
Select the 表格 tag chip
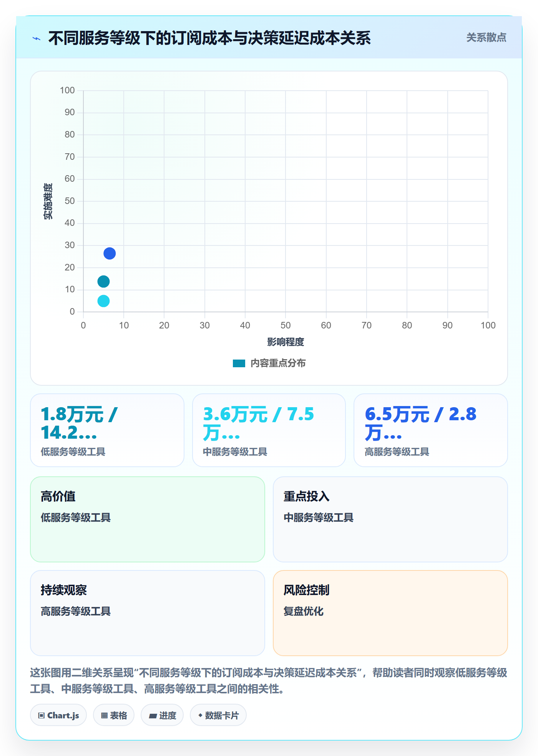point(114,715)
